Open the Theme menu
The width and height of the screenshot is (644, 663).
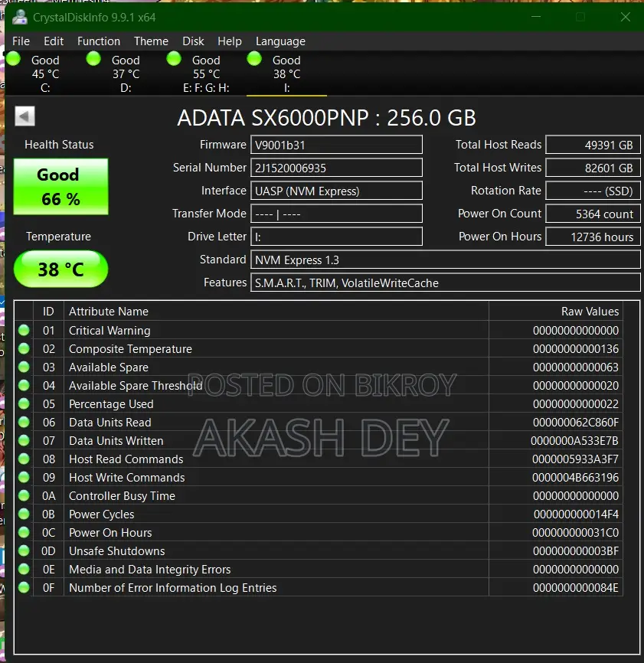click(151, 41)
